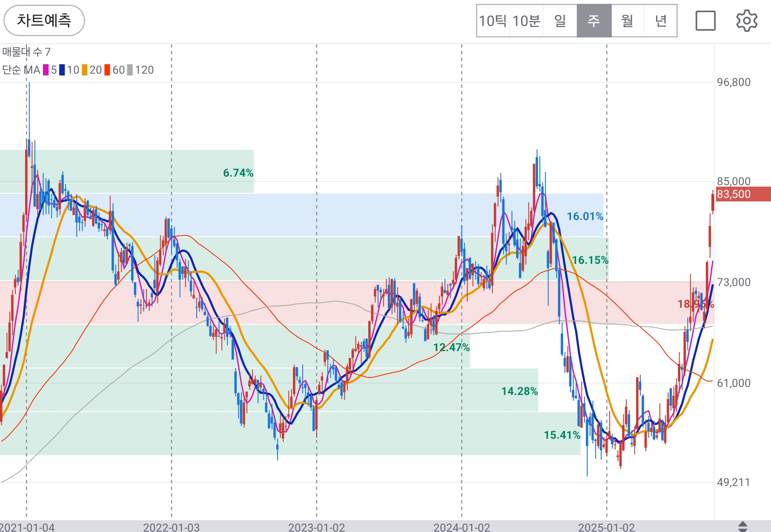Click the 2025-01-02 date axis label
This screenshot has height=532, width=771.
tap(606, 527)
